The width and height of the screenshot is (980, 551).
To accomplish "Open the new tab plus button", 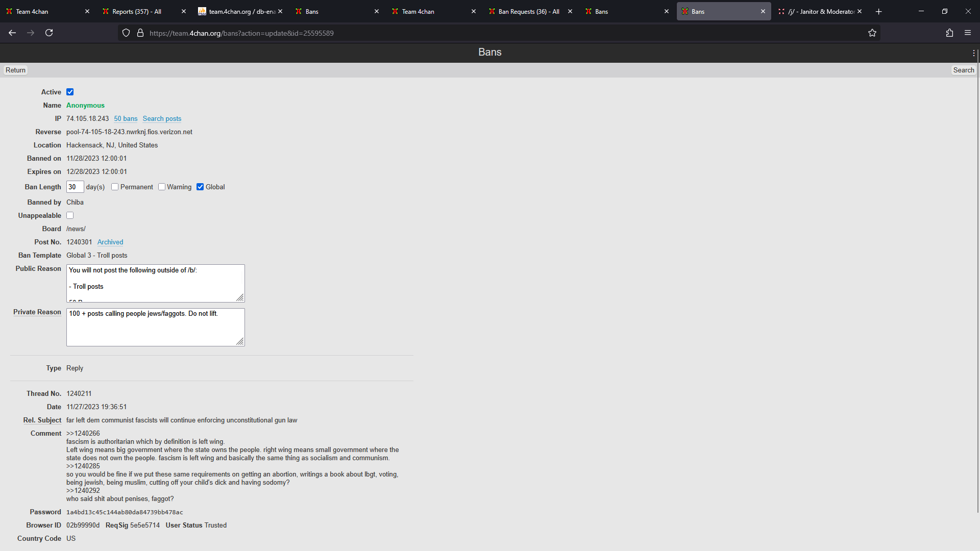I will coord(878,11).
